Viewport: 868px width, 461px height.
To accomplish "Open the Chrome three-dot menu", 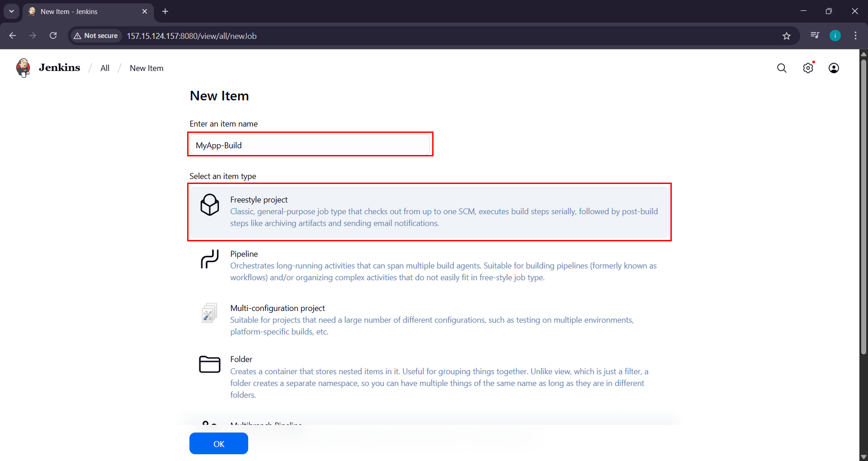I will click(x=855, y=36).
